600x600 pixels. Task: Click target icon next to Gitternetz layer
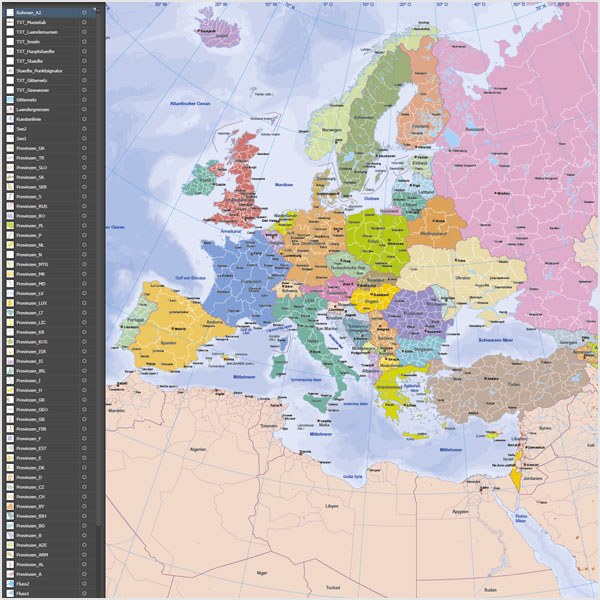(84, 100)
